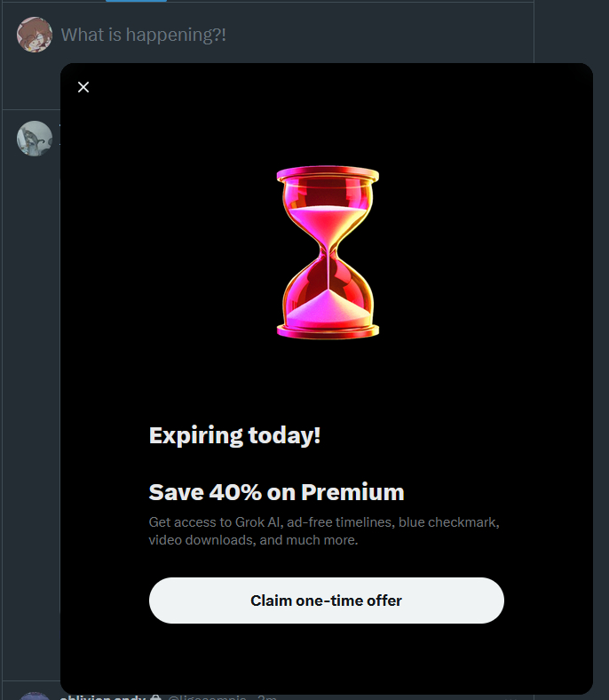Screen dimensions: 609x700
Task: Click the "Save 40% on Premium" heading
Action: click(x=277, y=492)
